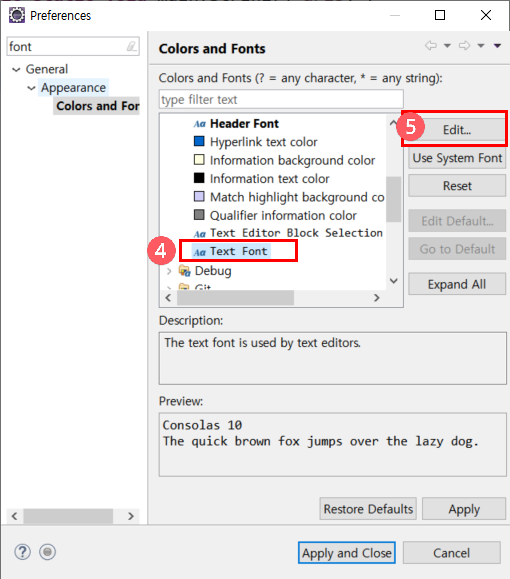Expand the Debug category
The height and width of the screenshot is (579, 510).
pos(169,271)
